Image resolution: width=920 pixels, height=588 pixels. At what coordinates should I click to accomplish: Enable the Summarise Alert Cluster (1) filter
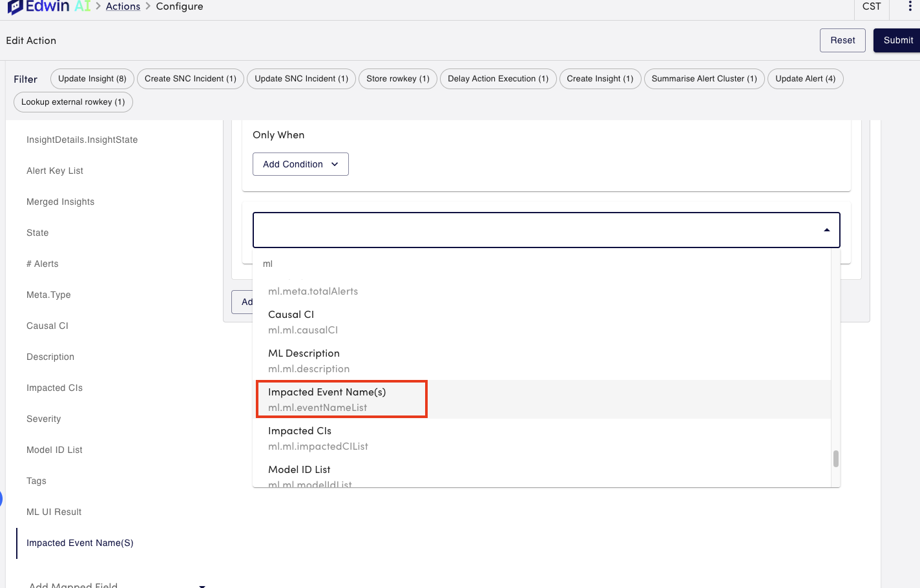point(704,78)
